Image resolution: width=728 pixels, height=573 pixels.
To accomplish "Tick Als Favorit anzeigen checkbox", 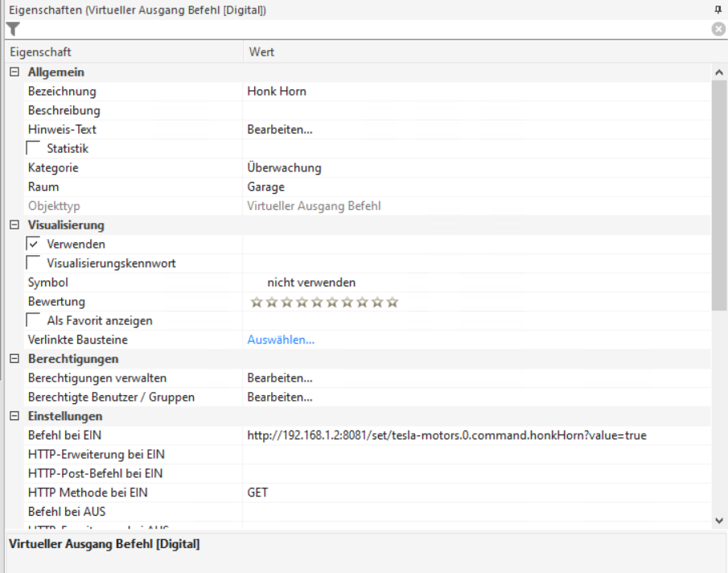I will tap(33, 320).
